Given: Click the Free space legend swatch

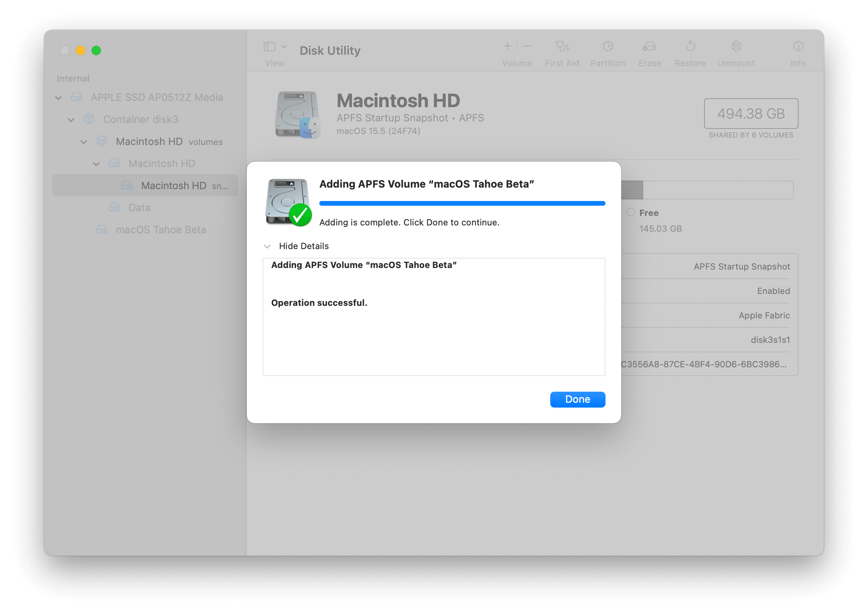Looking at the screenshot, I should pos(631,212).
